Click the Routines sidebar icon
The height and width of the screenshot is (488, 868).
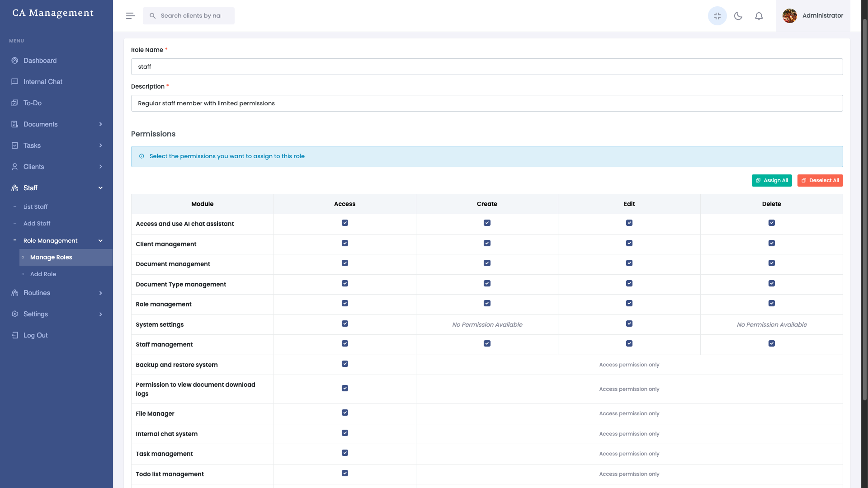coord(15,293)
